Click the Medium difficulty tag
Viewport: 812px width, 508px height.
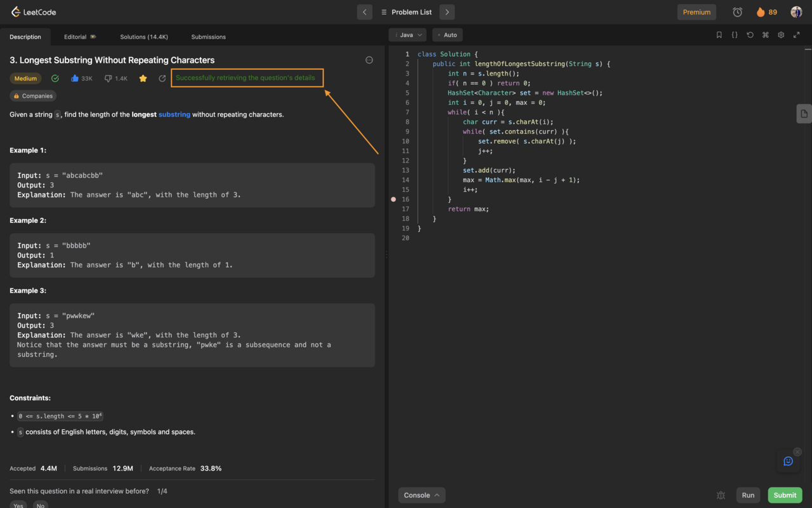coord(26,78)
